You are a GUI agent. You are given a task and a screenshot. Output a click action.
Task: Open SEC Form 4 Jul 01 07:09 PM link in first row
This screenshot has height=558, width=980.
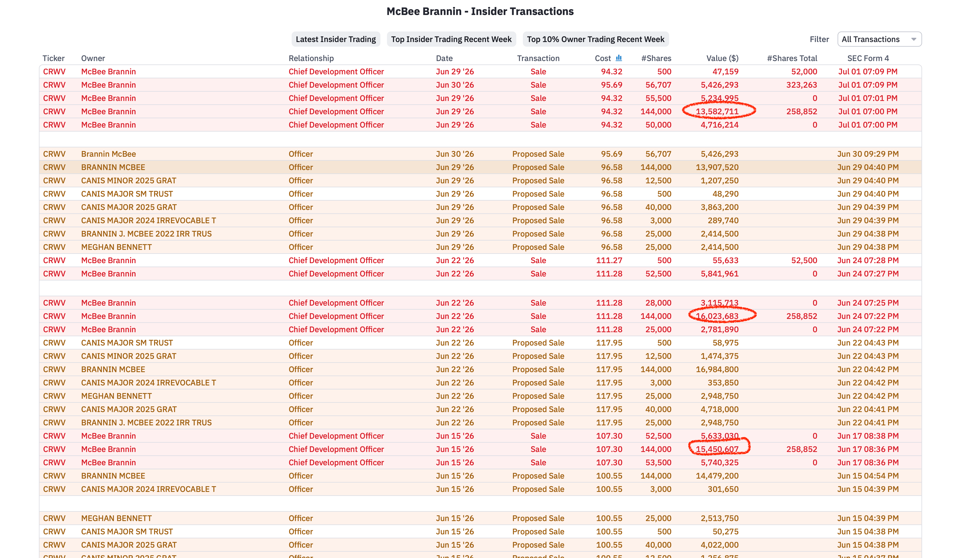point(867,72)
